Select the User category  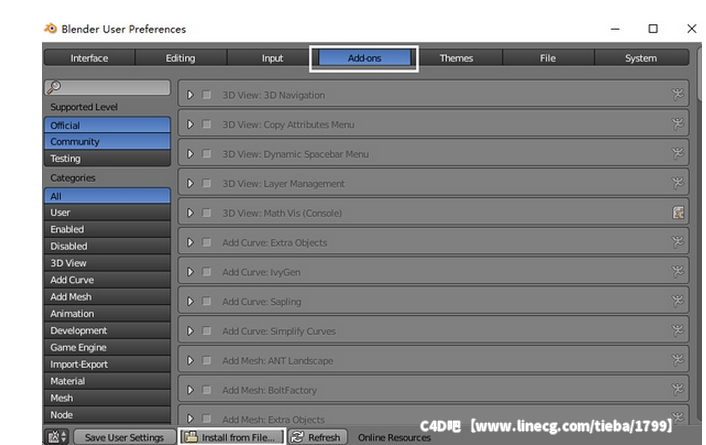click(107, 212)
